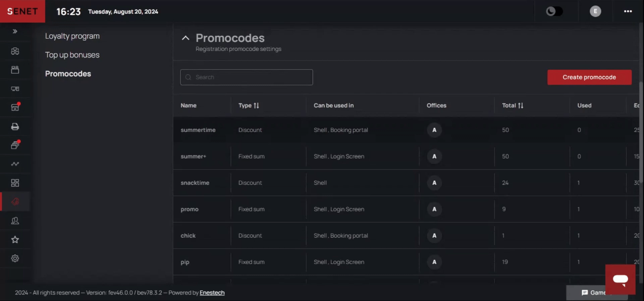Viewport: 644px width, 301px height.
Task: Go to Loyalty program section
Action: tap(72, 36)
